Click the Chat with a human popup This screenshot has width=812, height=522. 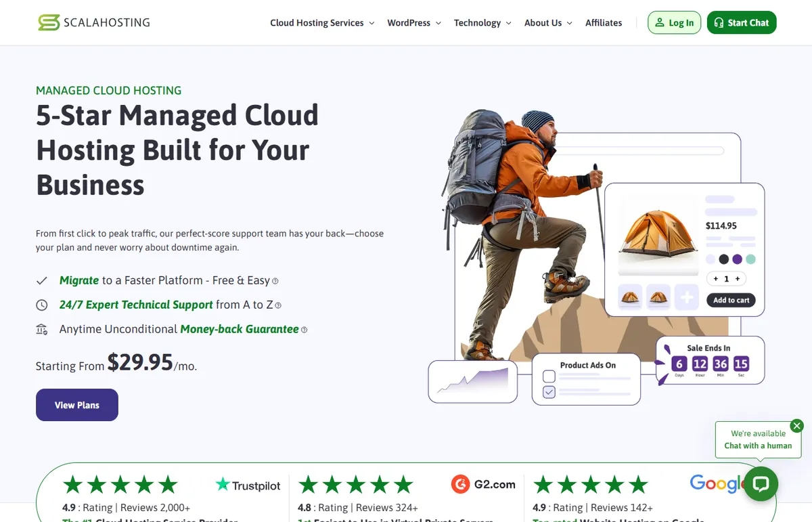coord(758,439)
